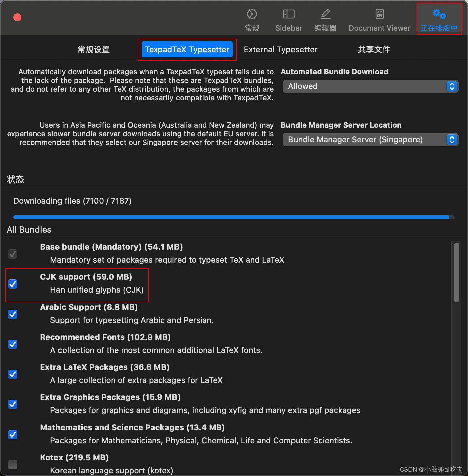Open the Document Viewer preferences icon
The image size is (468, 476).
(x=379, y=20)
